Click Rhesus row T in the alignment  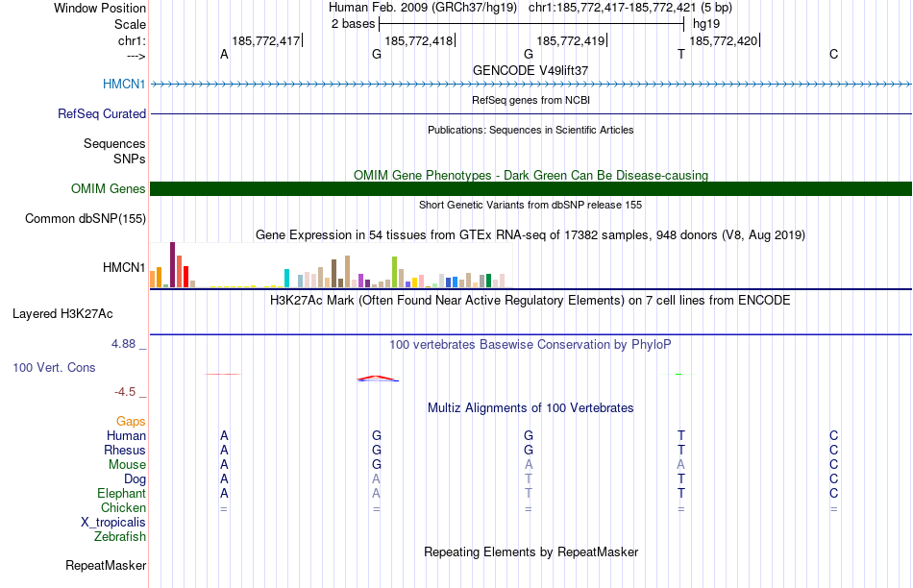[681, 450]
